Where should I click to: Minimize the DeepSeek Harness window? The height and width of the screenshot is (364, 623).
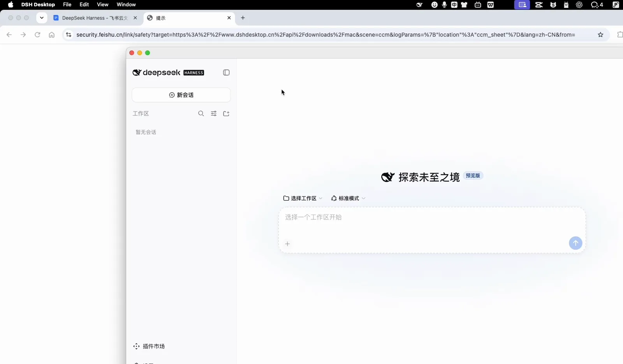pyautogui.click(x=139, y=53)
